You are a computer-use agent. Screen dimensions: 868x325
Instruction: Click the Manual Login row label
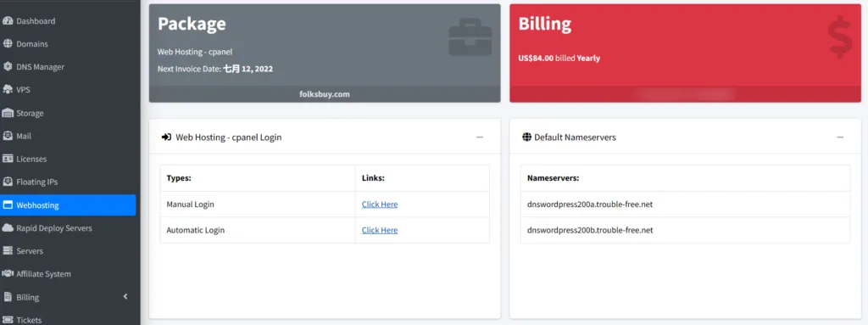[191, 205]
